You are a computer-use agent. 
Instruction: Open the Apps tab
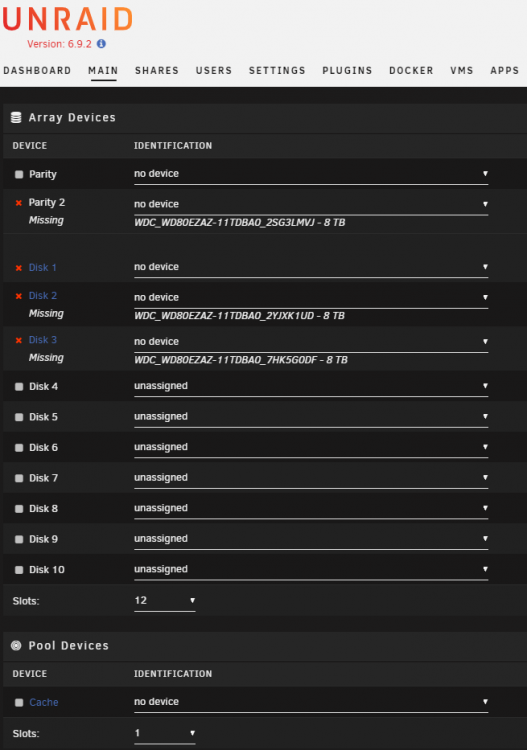504,70
